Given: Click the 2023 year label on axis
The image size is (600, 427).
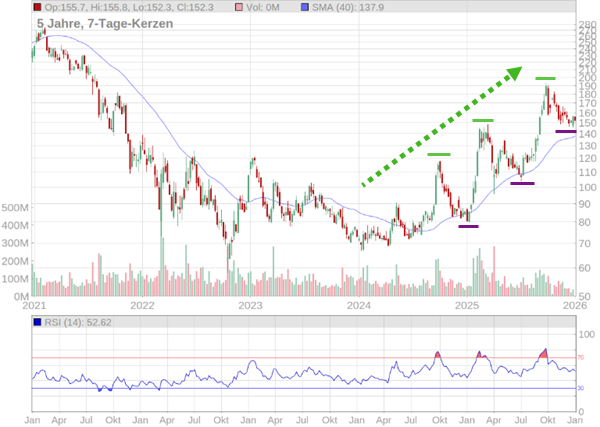Looking at the screenshot, I should (250, 306).
